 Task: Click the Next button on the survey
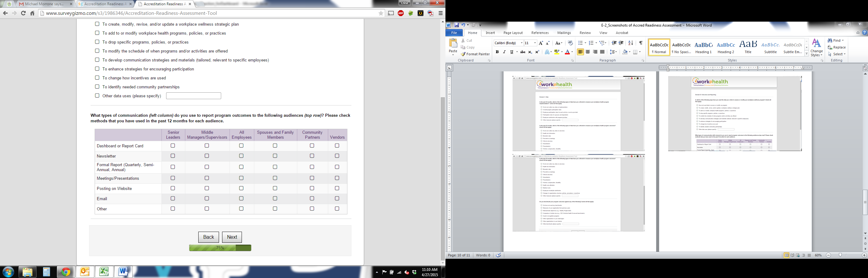pyautogui.click(x=232, y=237)
